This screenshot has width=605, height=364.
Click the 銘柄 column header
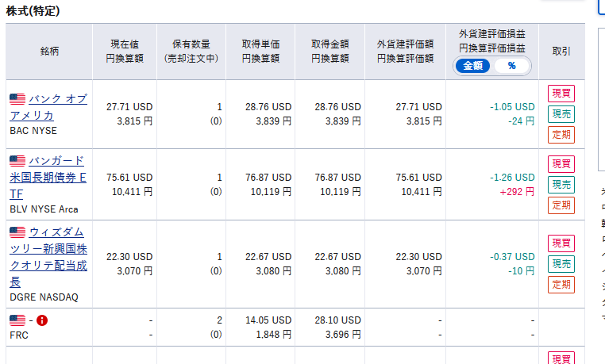click(49, 52)
